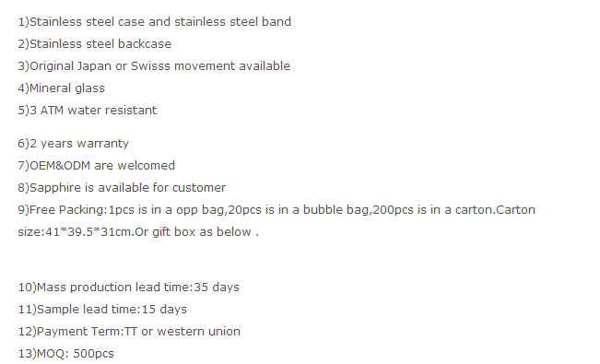This screenshot has width=600, height=364.
Task: Click the MOQ: 500pcs line
Action: pyautogui.click(x=66, y=354)
